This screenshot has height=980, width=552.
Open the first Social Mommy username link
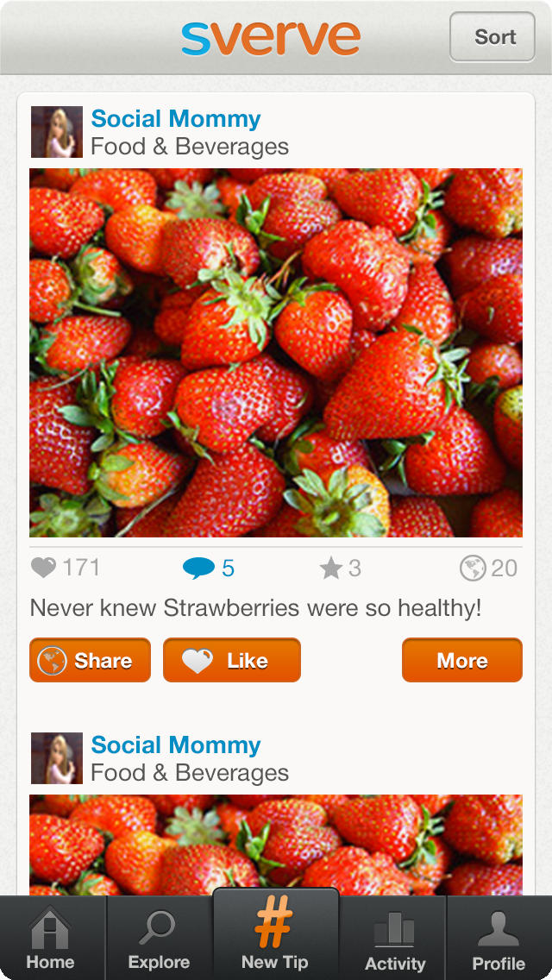click(x=176, y=119)
